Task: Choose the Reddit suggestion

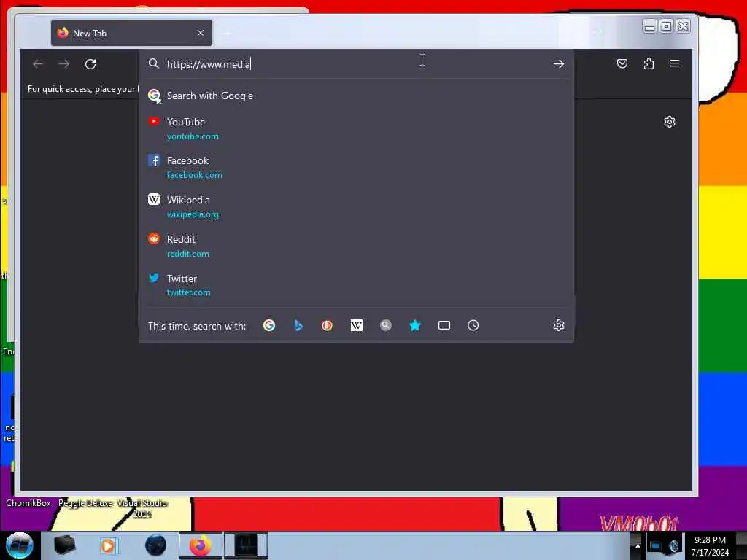Action: (x=356, y=246)
